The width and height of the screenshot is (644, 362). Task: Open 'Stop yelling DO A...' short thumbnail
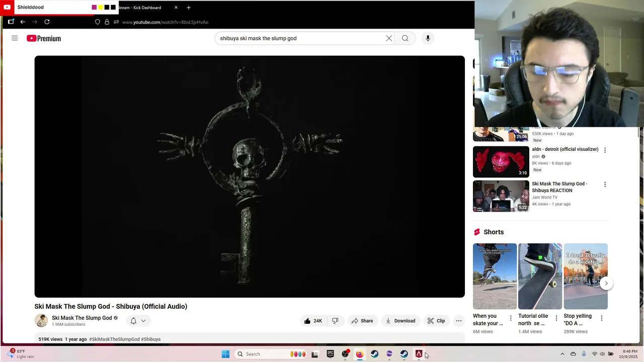[x=586, y=276]
